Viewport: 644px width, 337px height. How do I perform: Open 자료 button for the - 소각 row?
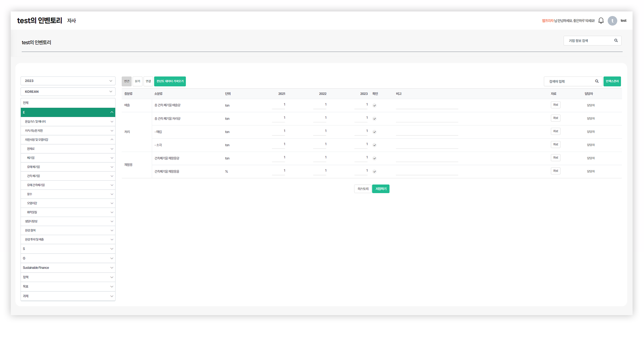(555, 145)
